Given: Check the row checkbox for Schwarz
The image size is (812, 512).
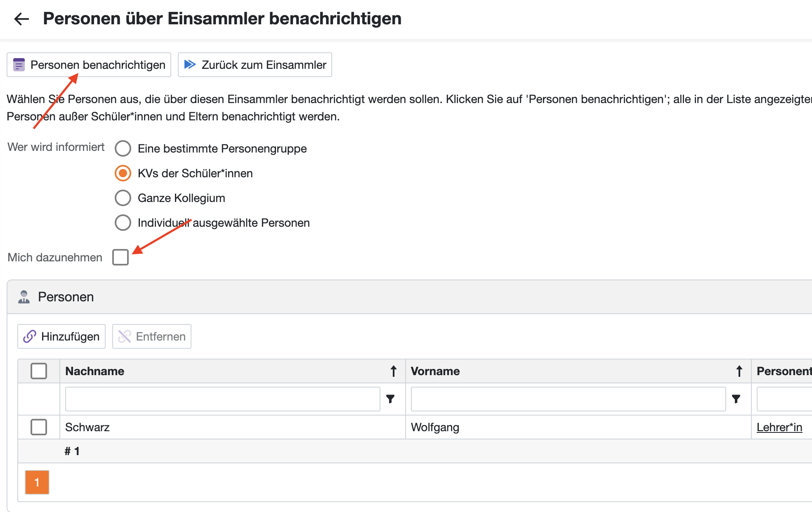Looking at the screenshot, I should 39,427.
